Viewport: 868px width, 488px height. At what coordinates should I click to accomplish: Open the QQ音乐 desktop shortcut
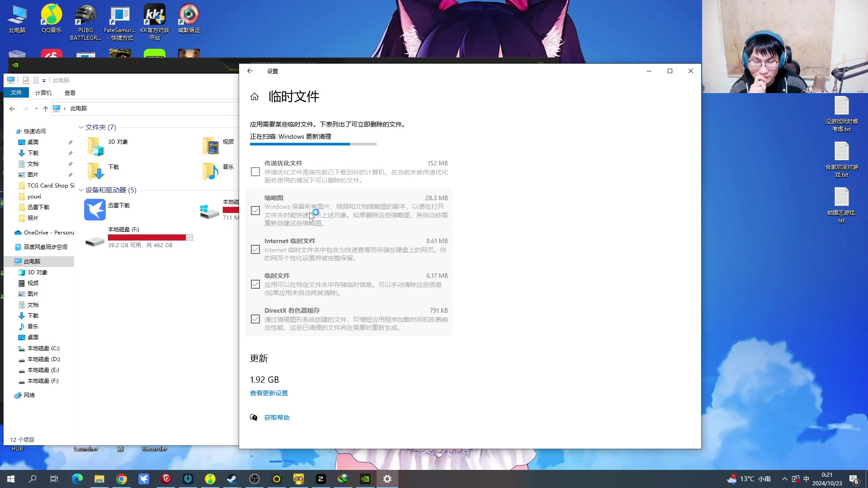(x=52, y=19)
